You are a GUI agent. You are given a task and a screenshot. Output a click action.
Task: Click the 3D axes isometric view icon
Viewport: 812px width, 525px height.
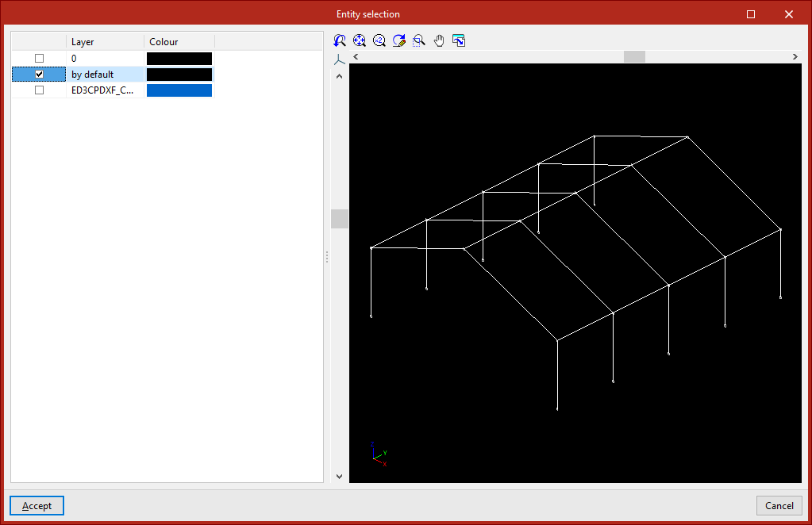click(339, 60)
